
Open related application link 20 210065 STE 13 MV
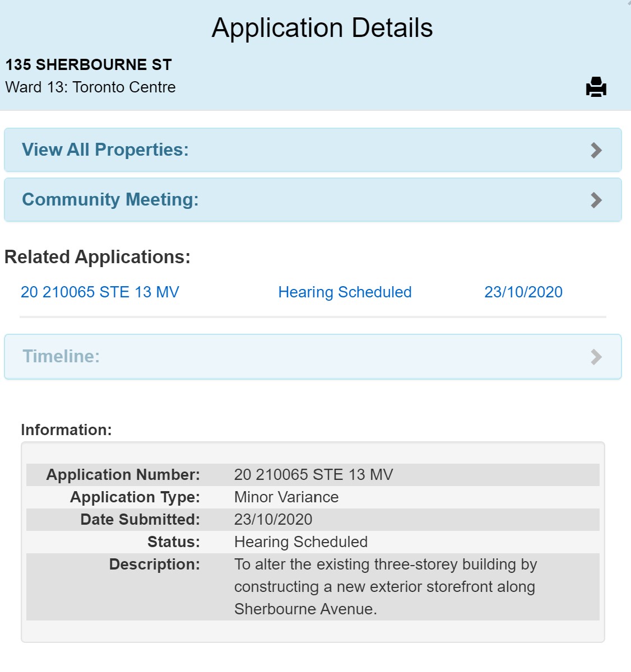pos(100,292)
